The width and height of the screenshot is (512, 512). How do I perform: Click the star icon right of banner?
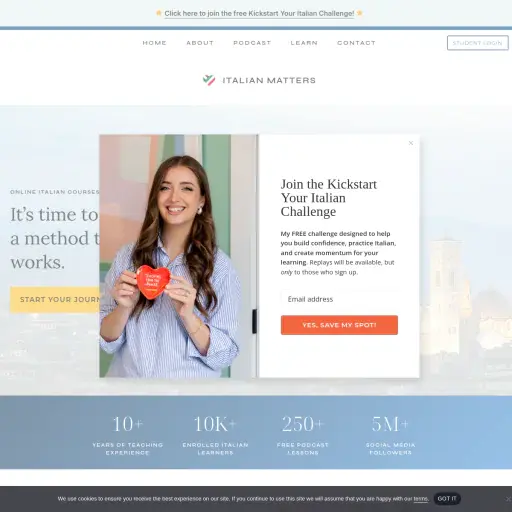(360, 13)
